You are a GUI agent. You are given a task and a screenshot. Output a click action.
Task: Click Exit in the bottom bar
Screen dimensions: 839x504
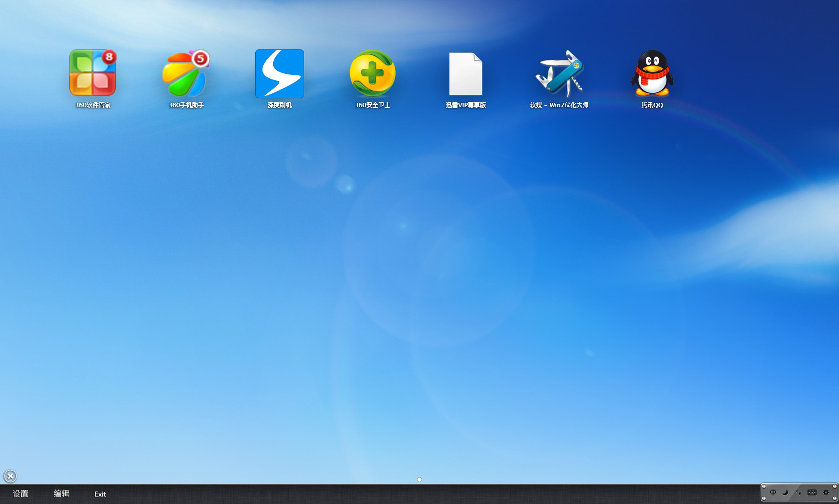point(100,494)
